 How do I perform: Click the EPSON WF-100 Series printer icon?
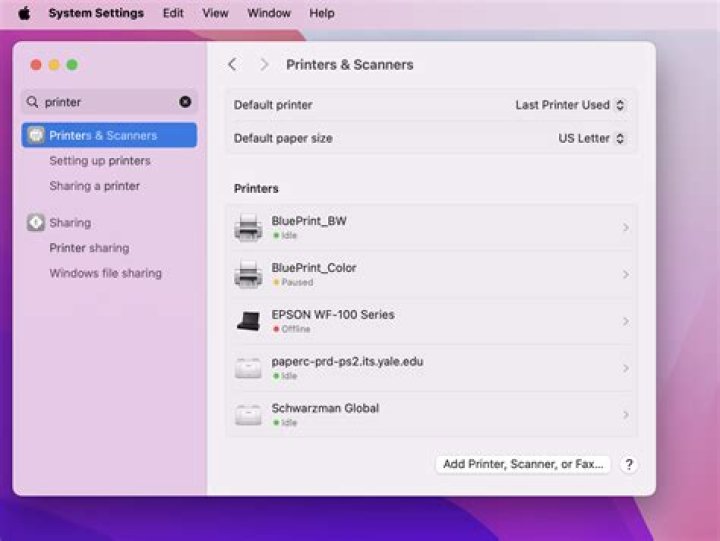[x=248, y=321]
